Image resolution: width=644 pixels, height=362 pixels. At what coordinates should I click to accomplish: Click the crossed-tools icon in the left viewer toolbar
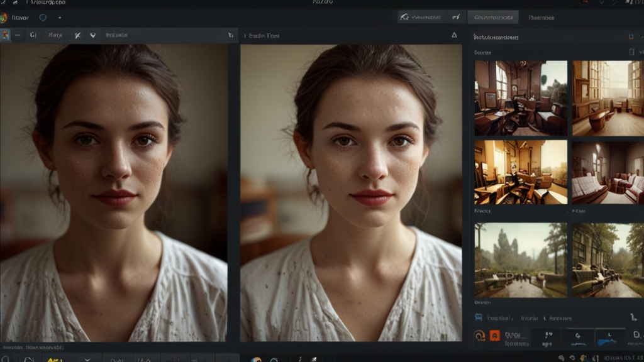click(77, 35)
